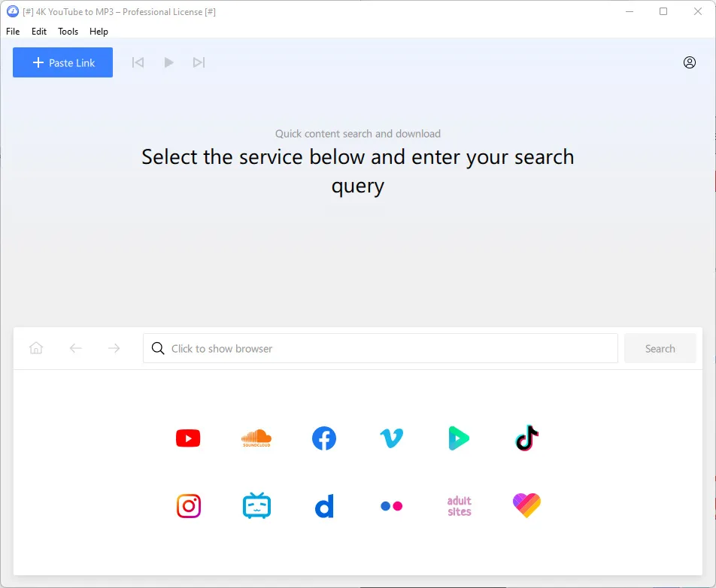Open the adult sites service
Screen dimensions: 716x588
point(459,506)
